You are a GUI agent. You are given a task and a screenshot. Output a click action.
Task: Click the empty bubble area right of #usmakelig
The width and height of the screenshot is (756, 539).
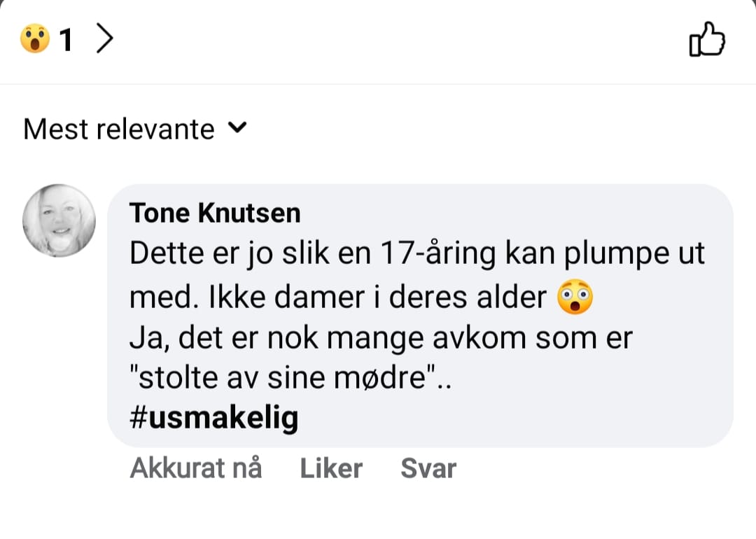[x=511, y=417]
